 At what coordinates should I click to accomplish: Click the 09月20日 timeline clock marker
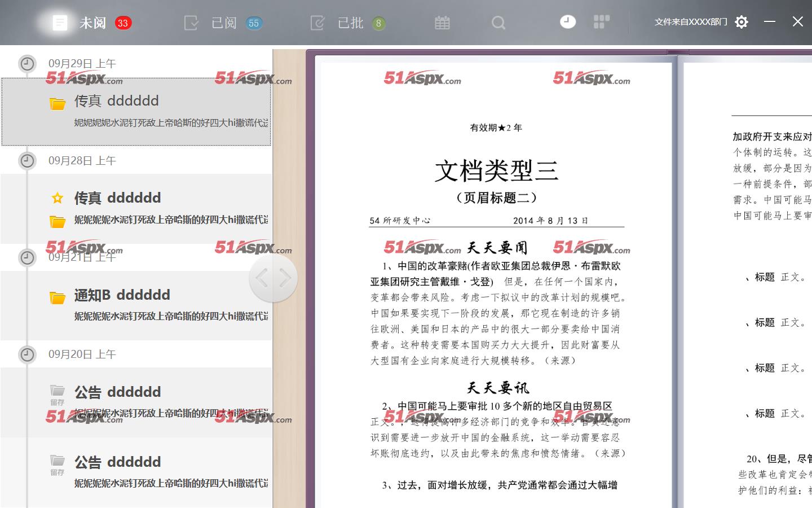[27, 354]
